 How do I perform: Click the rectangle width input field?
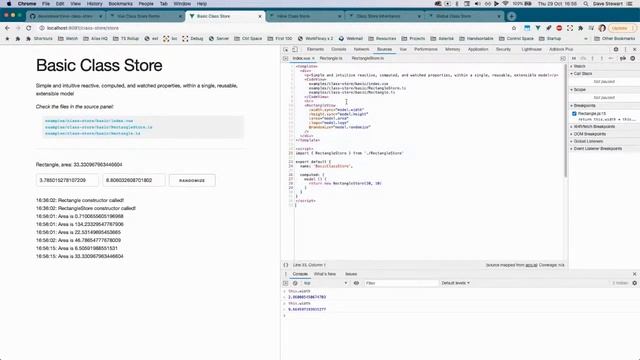coord(67,180)
